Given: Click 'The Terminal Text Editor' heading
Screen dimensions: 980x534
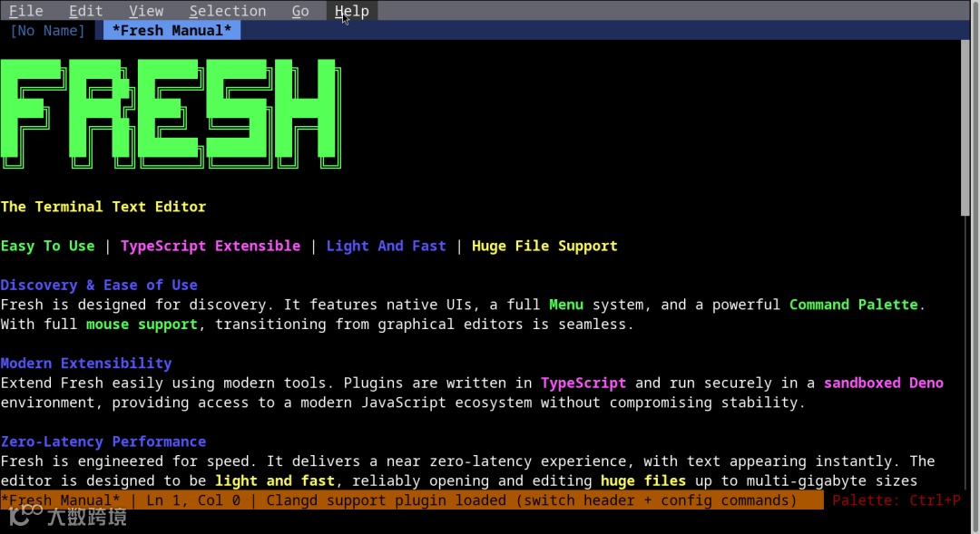Looking at the screenshot, I should click(103, 207).
